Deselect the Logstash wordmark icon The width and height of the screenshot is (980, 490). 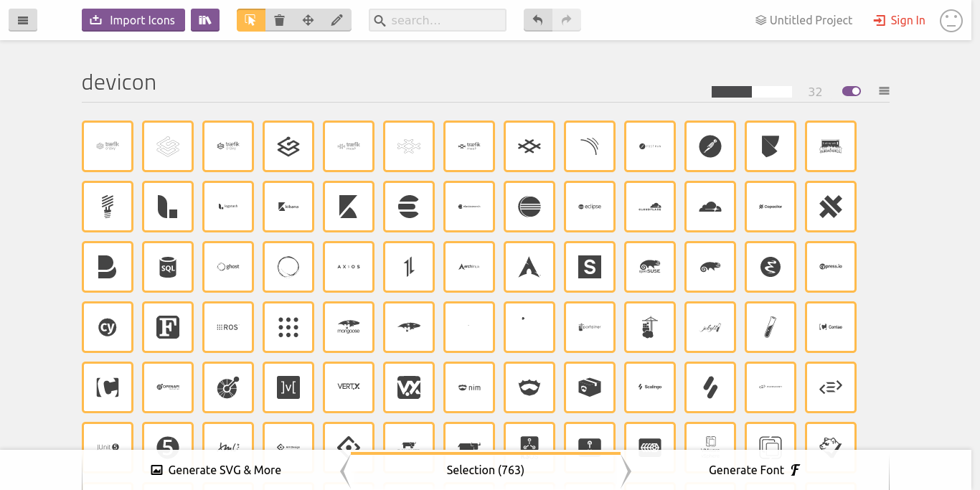pos(228,207)
